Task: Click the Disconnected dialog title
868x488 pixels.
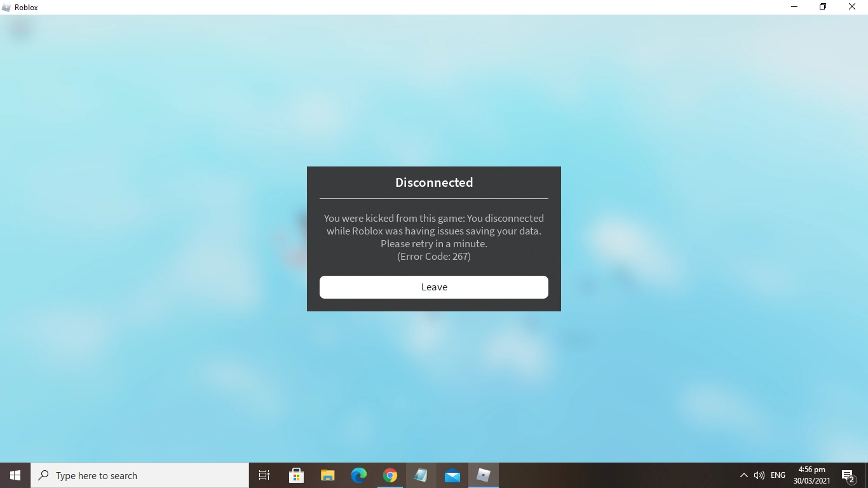Action: [x=434, y=182]
